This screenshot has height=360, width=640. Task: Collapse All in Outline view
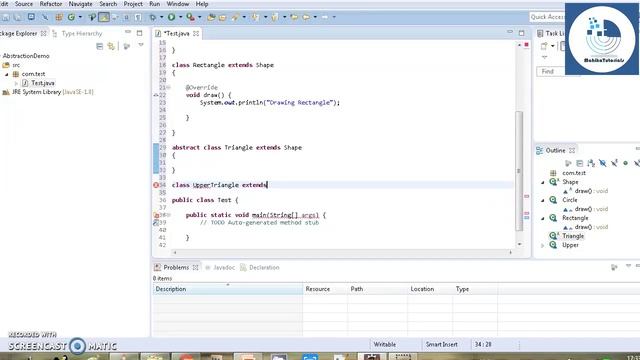click(580, 163)
